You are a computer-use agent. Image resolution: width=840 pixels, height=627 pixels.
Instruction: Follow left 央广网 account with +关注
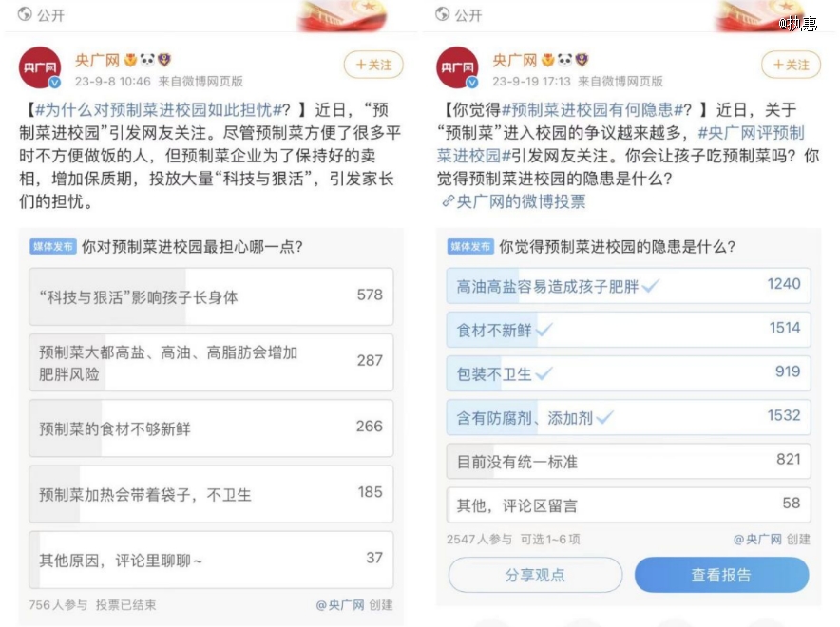[x=373, y=65]
